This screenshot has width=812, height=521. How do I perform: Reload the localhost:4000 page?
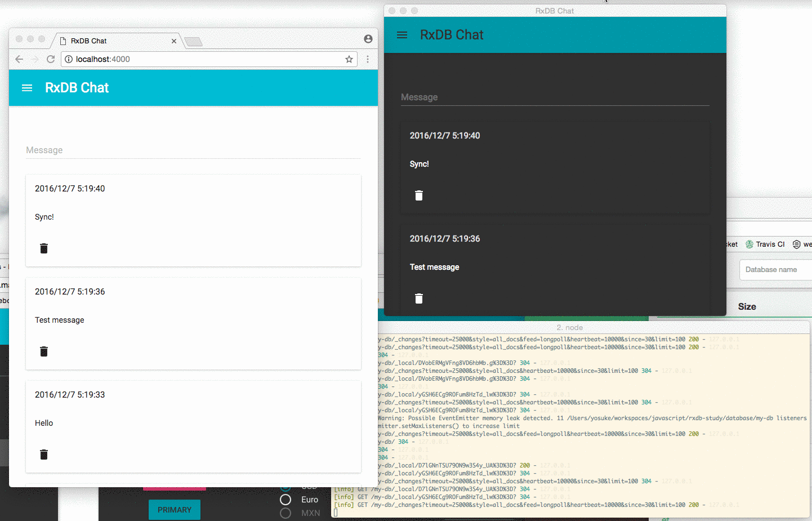tap(51, 59)
